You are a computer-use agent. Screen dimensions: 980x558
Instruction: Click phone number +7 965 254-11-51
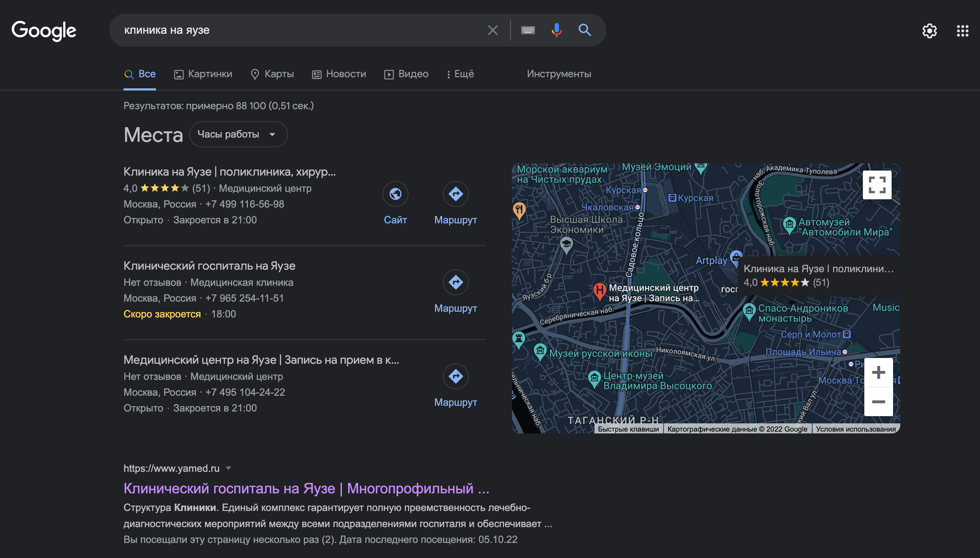coord(245,298)
